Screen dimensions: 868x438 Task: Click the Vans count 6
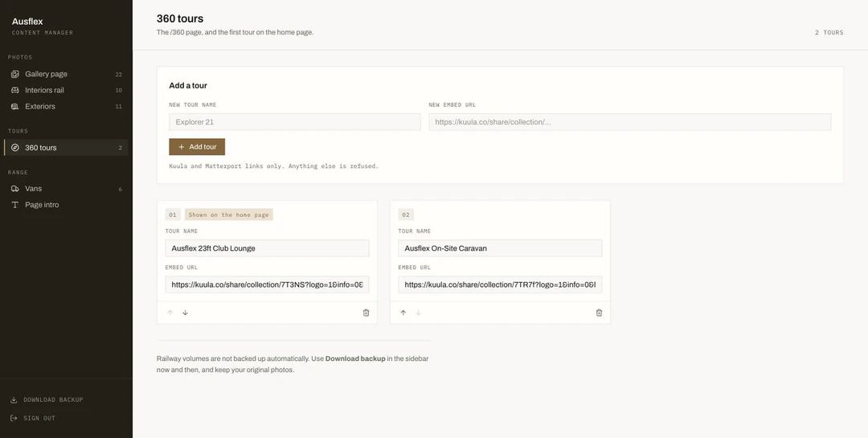tap(120, 190)
